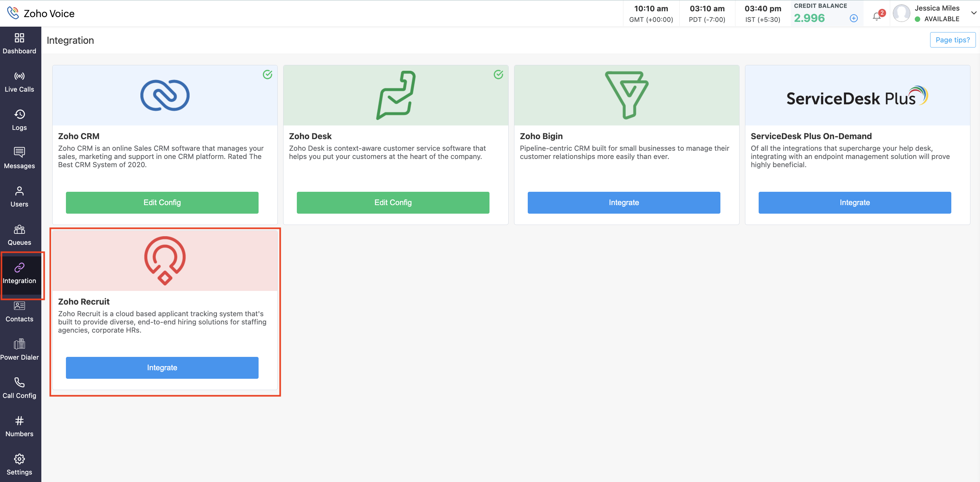The width and height of the screenshot is (980, 482).
Task: Open Page tips link
Action: 952,40
